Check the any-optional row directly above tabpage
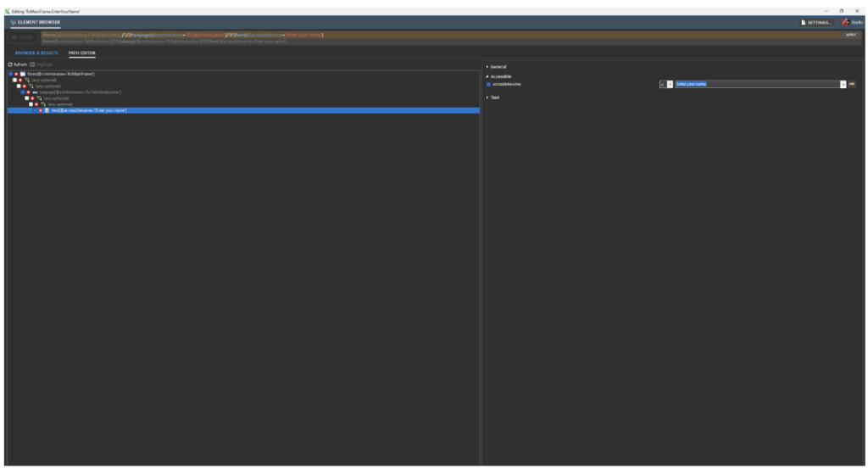Image resolution: width=868 pixels, height=468 pixels. click(19, 86)
